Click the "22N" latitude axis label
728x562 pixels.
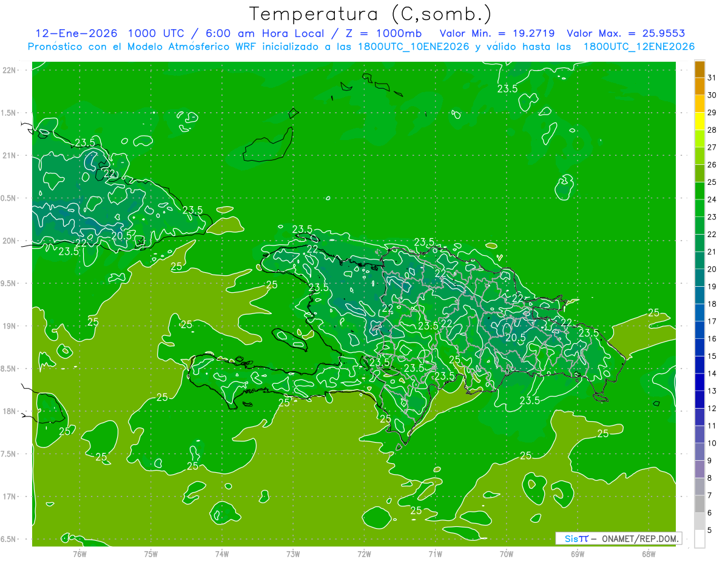click(x=9, y=70)
